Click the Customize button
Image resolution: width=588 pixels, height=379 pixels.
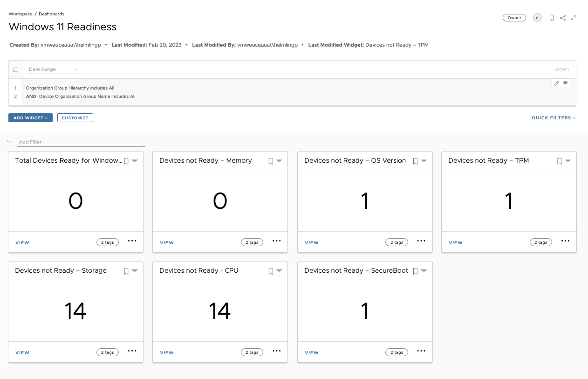[x=75, y=118]
